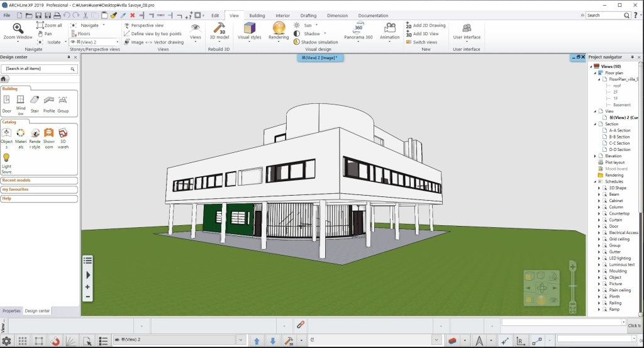Screen dimensions: 644x348
Task: Switch to the Properties panel tab
Action: 11,311
